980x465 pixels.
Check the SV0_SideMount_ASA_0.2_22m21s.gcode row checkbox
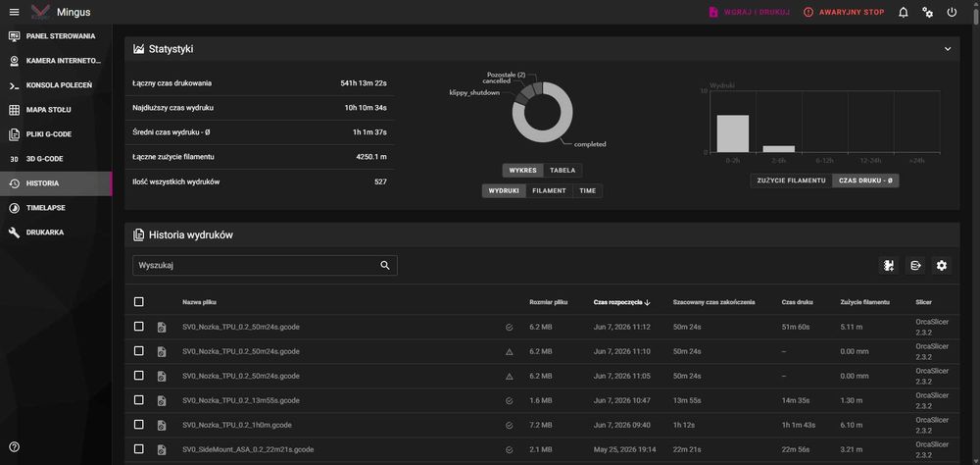139,449
